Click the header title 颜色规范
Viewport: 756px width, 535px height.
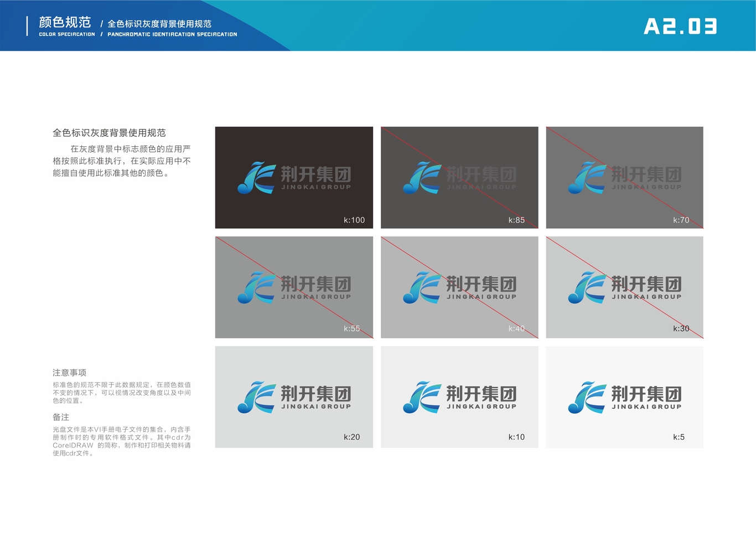[x=65, y=22]
